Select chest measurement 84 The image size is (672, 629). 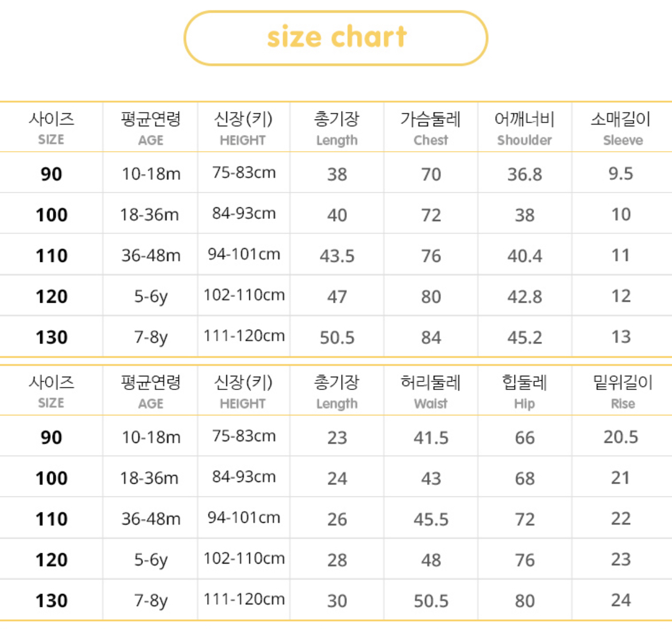431,337
